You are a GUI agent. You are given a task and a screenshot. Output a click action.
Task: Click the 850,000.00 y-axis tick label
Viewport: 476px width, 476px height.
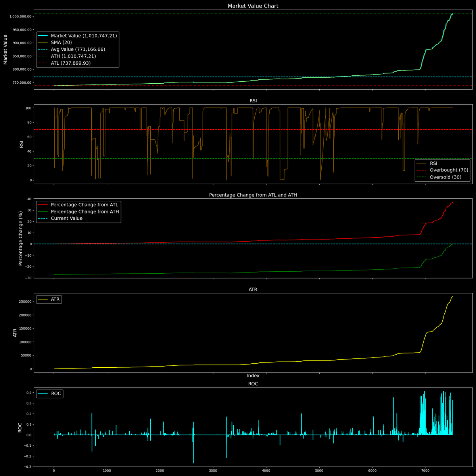point(22,56)
